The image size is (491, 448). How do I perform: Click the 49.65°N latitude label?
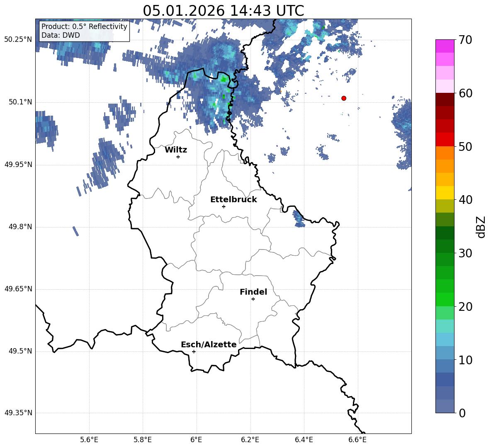[x=18, y=288]
